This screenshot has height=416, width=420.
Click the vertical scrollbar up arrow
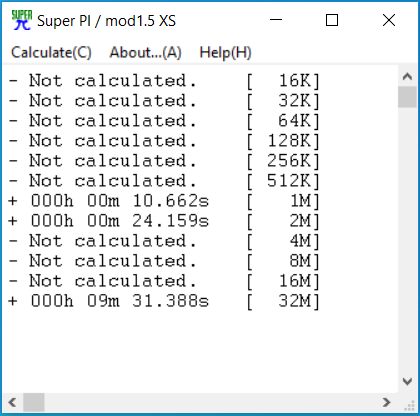click(x=407, y=77)
